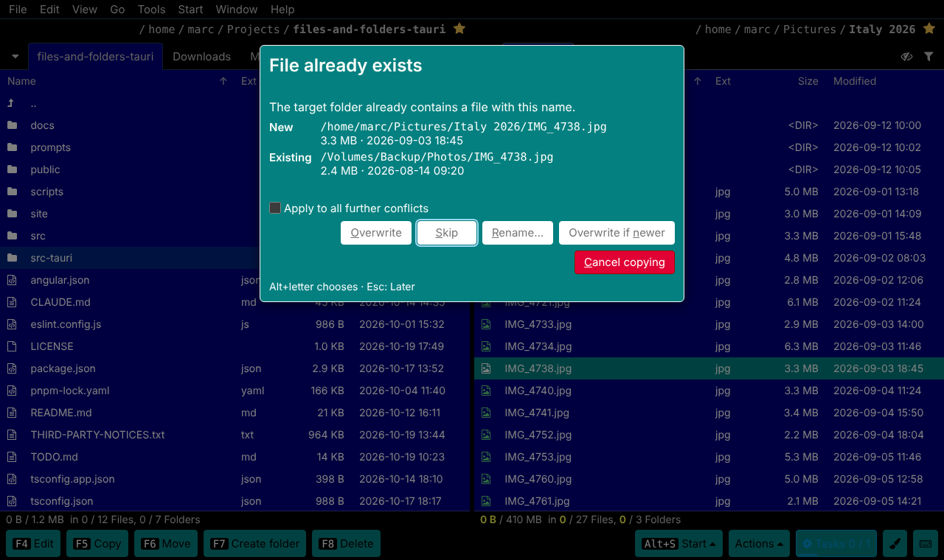This screenshot has width=944, height=560.
Task: Open the paintbrush theme button in bottom bar
Action: tap(895, 544)
